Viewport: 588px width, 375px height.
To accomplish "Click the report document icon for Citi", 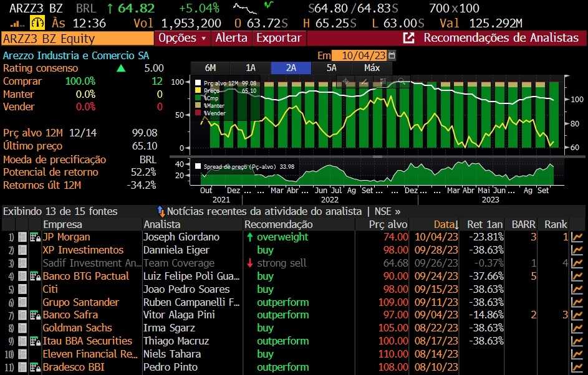I will (x=22, y=289).
